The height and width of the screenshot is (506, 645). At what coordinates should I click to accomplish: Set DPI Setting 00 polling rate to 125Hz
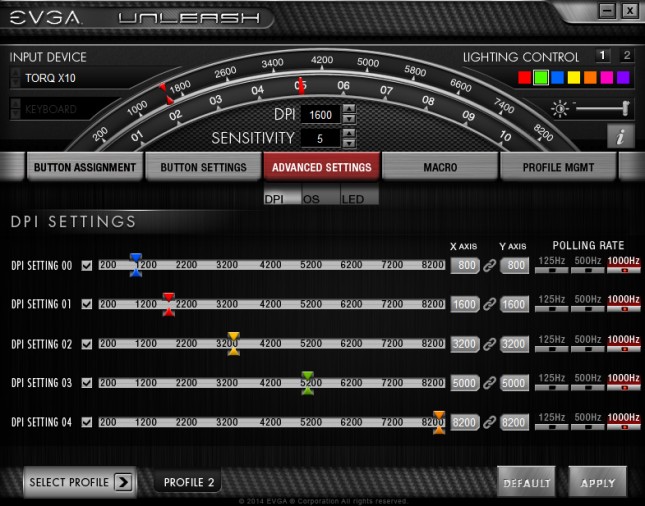[552, 265]
